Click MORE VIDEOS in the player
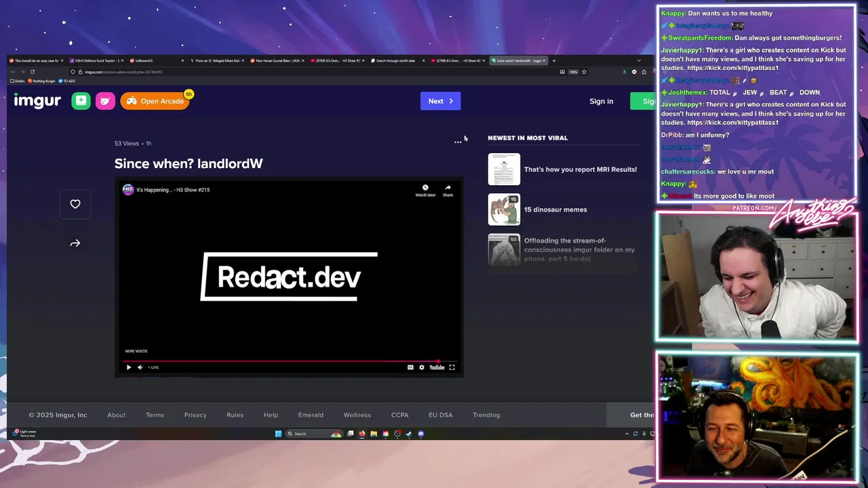The image size is (868, 488). [x=136, y=351]
